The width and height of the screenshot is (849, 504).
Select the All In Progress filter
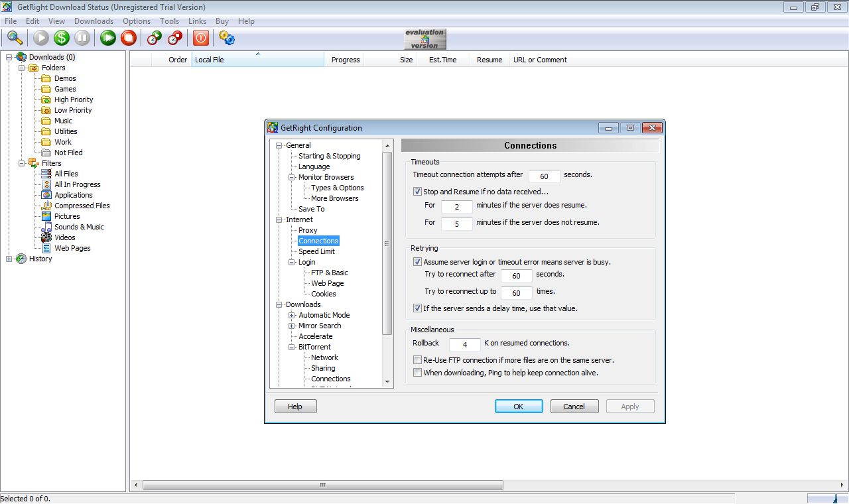tap(78, 184)
